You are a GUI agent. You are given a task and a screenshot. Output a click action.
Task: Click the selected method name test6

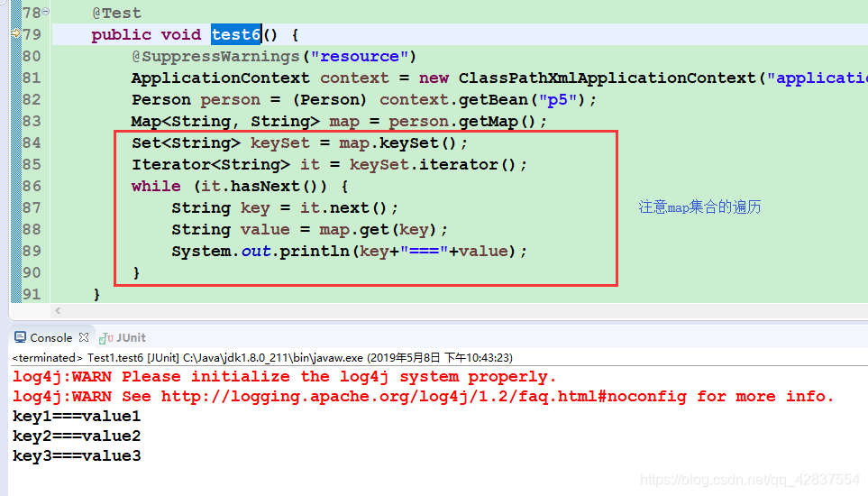tap(236, 34)
